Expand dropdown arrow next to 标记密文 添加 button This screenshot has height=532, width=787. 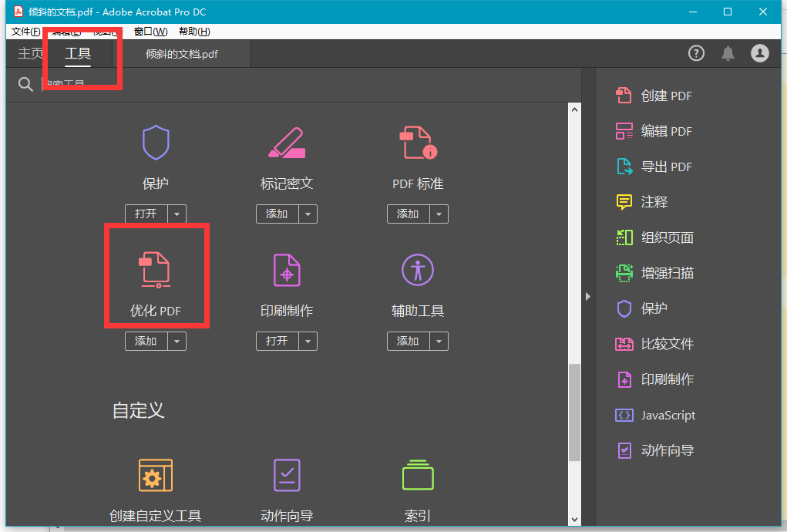[308, 214]
